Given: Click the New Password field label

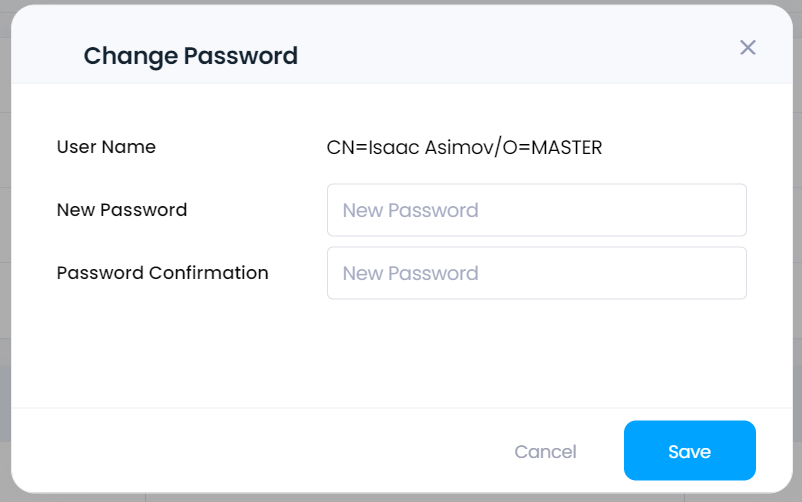Looking at the screenshot, I should 122,210.
